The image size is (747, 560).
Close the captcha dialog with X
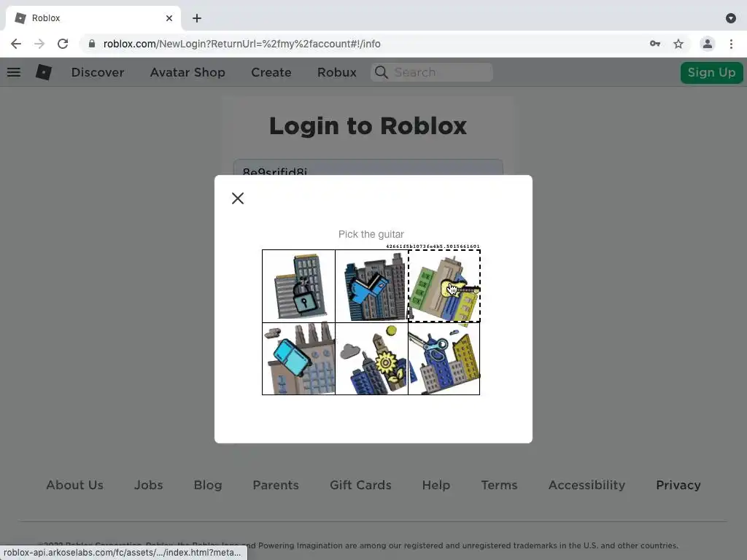tap(238, 198)
